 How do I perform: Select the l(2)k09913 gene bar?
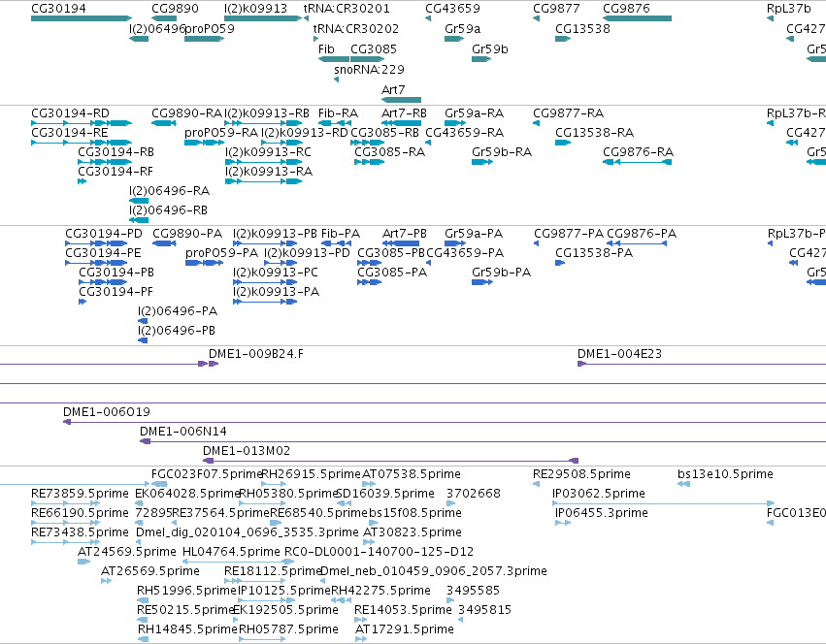(x=263, y=18)
